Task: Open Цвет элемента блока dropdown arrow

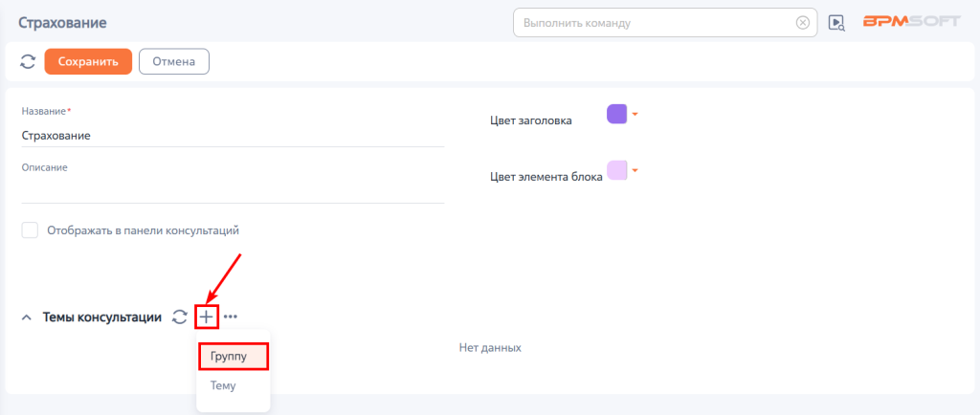Action: coord(635,170)
